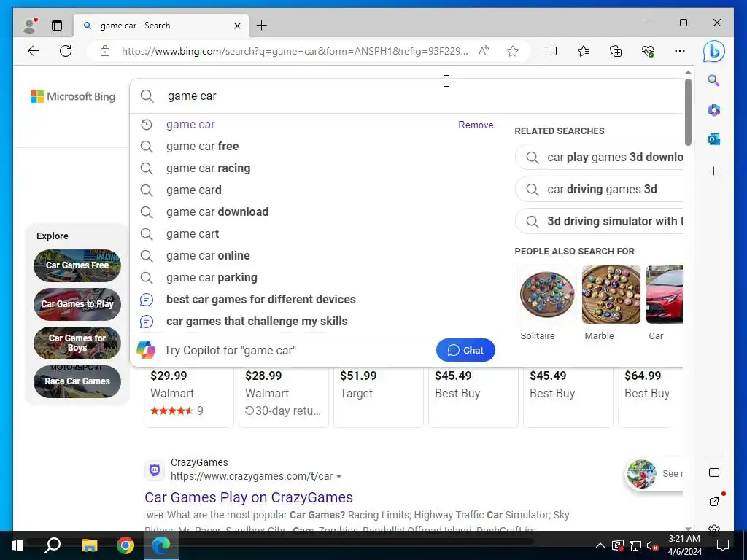Click the Read aloud icon
Screen dimensions: 747x560
tap(484, 51)
